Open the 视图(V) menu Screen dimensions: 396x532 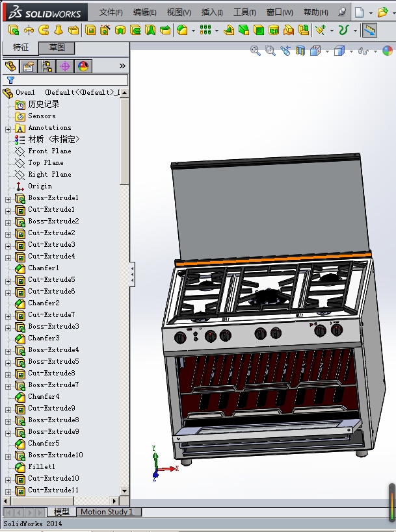tap(179, 12)
